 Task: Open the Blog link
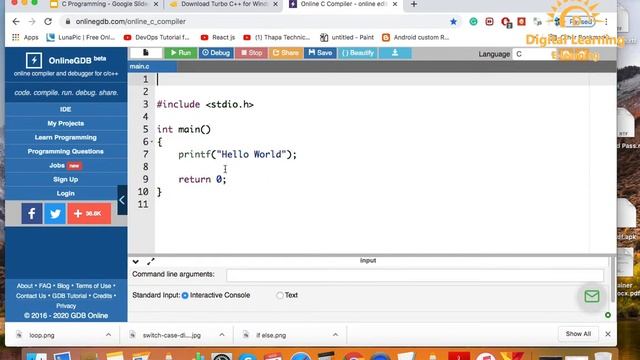tap(63, 286)
